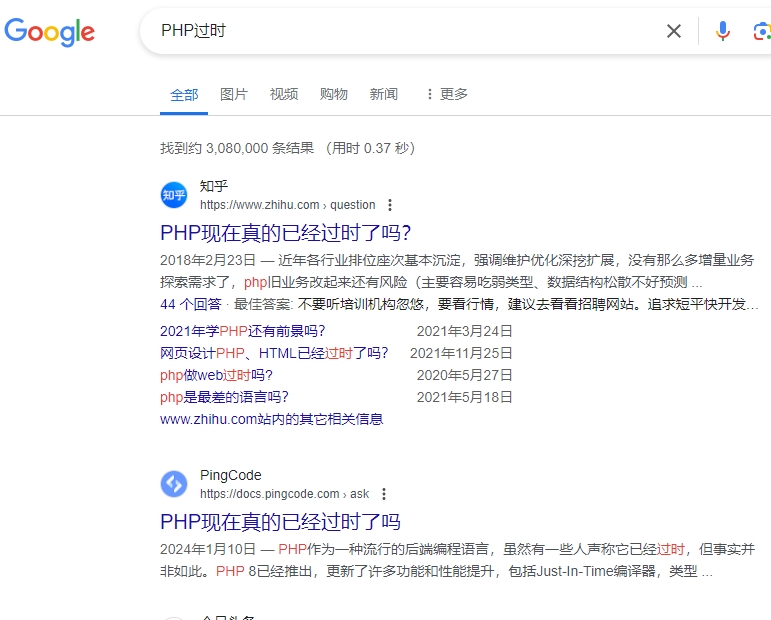Click the 知乎 site favicon
Viewport: 771px width, 620px height.
(x=174, y=195)
